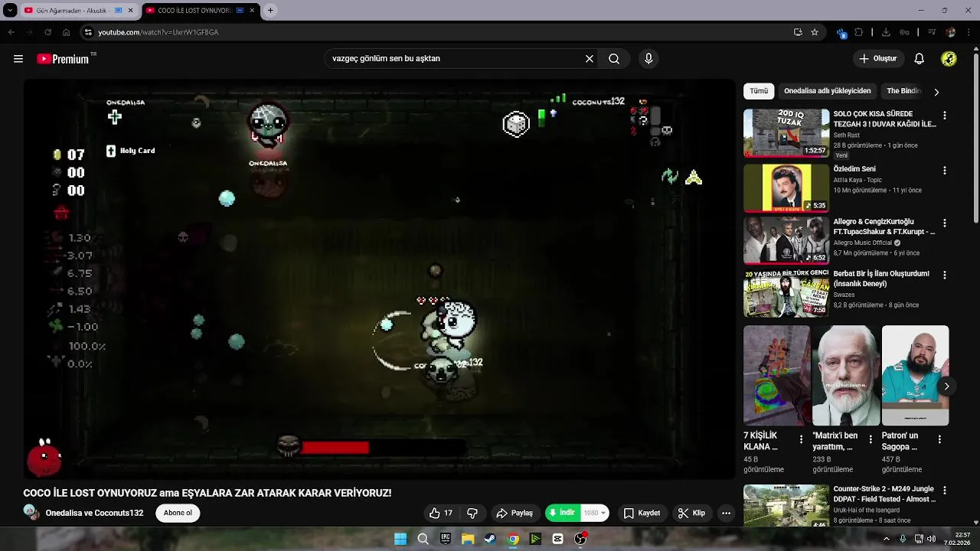Expand the 1080 download quality dropdown
This screenshot has height=551, width=980.
point(595,513)
